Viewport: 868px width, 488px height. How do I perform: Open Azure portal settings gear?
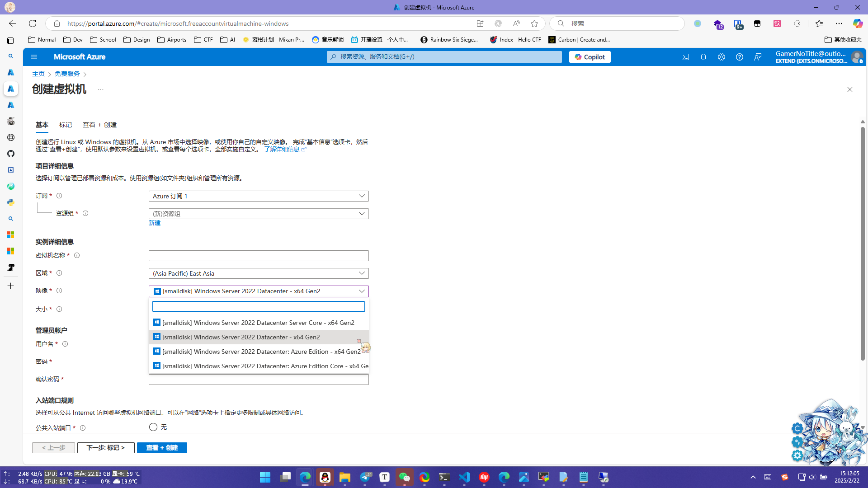[722, 57]
